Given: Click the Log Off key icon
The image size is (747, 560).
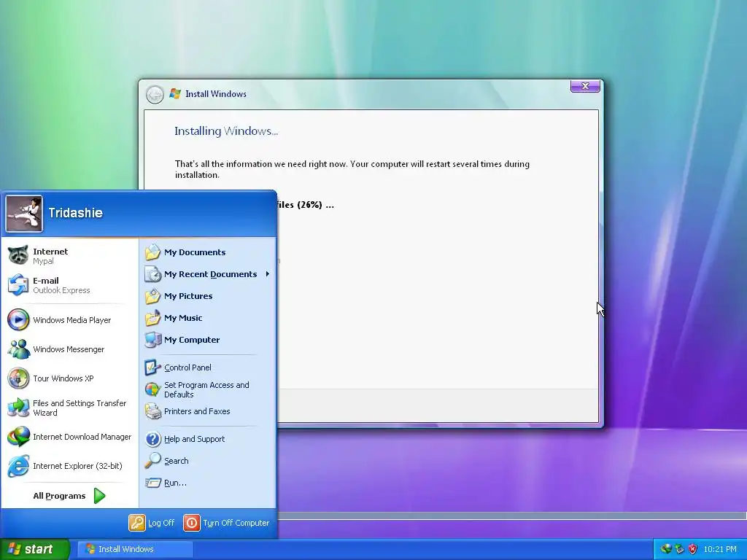Looking at the screenshot, I should [136, 522].
